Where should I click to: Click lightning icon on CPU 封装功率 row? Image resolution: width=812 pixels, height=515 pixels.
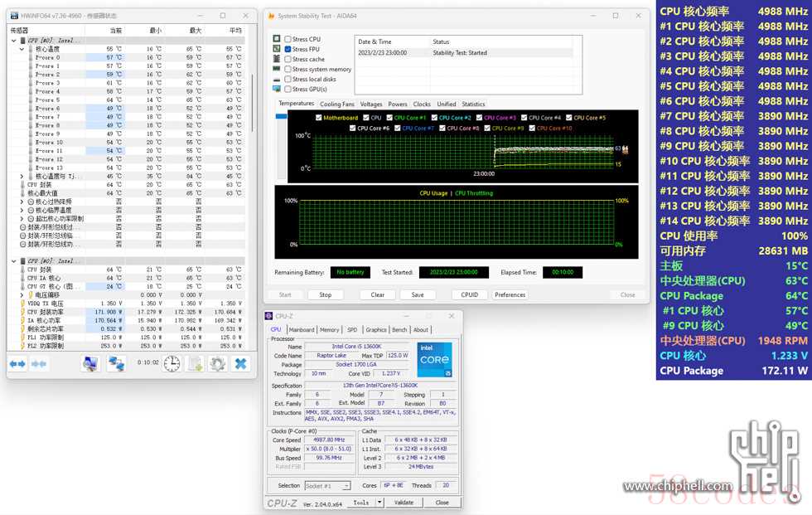pos(23,312)
